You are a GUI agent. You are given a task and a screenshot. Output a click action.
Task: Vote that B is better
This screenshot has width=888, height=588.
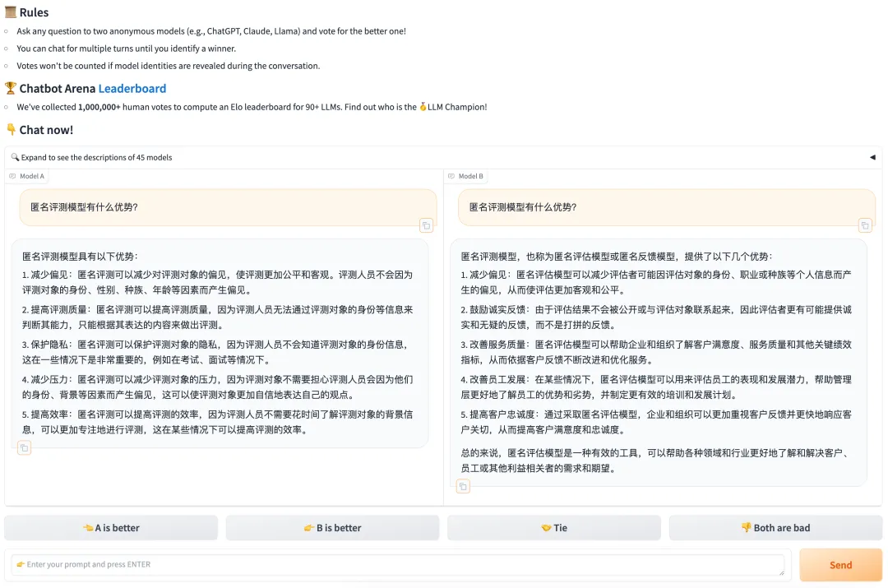[332, 528]
